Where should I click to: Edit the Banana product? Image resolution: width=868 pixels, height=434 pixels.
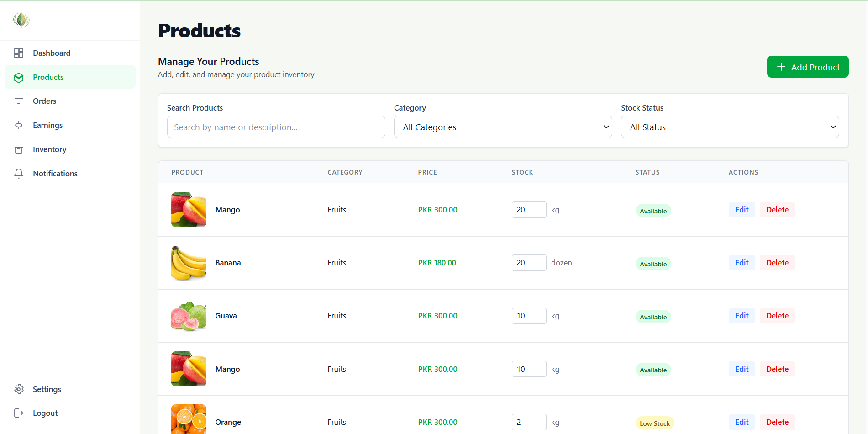click(x=742, y=263)
